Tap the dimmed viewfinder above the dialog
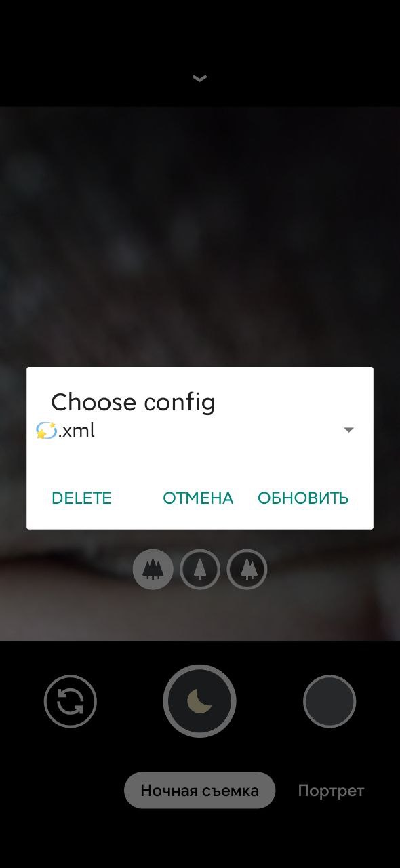 tap(199, 237)
